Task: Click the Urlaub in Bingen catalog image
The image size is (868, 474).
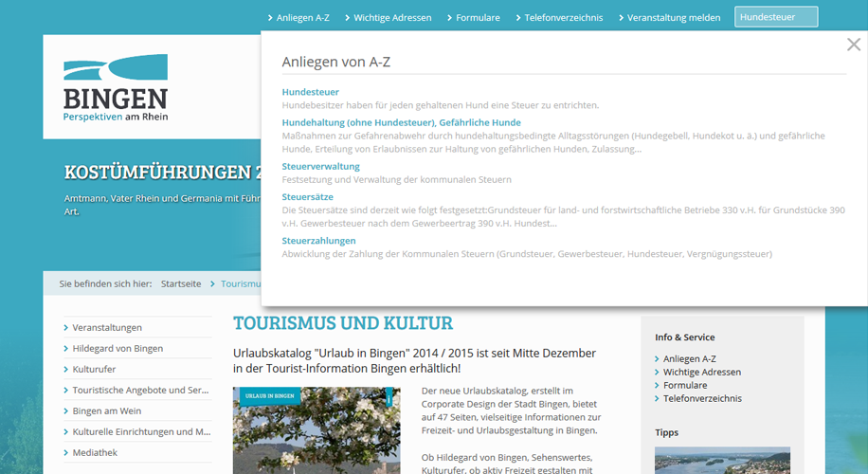Action: [x=316, y=430]
